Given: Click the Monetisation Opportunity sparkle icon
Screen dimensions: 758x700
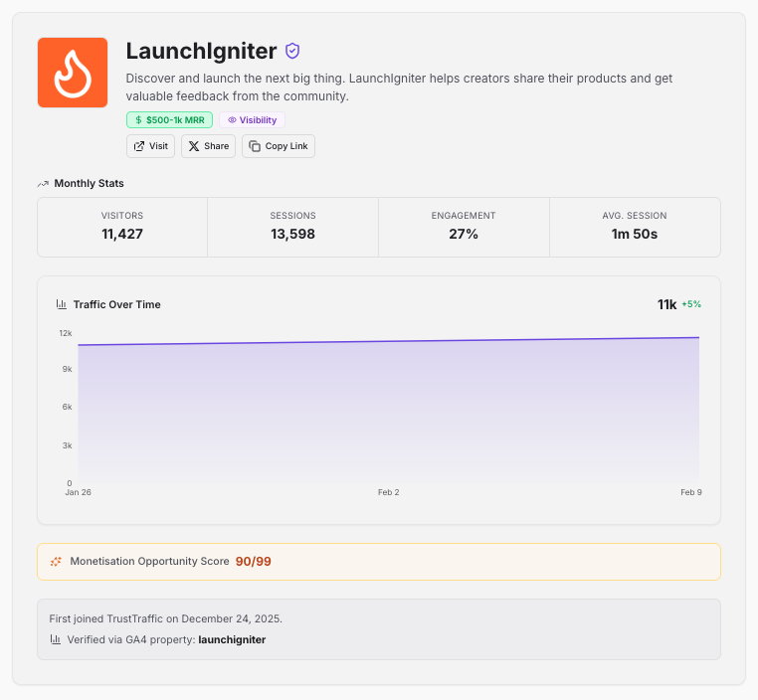Looking at the screenshot, I should point(56,562).
